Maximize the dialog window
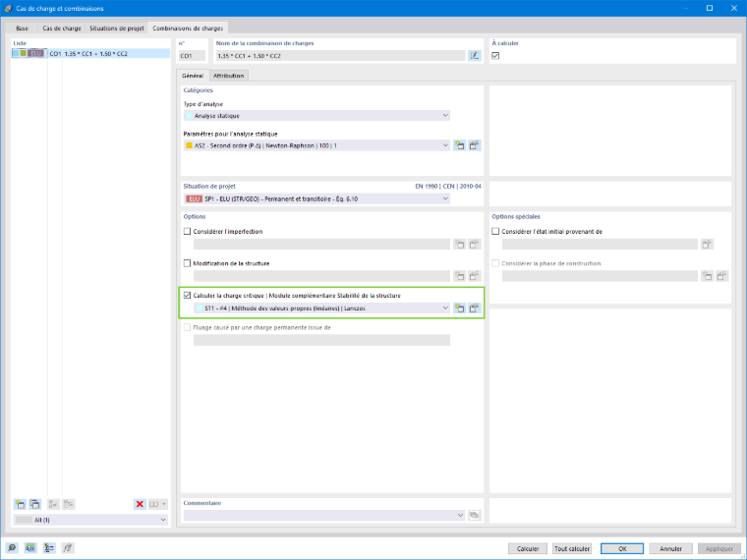 pyautogui.click(x=710, y=8)
